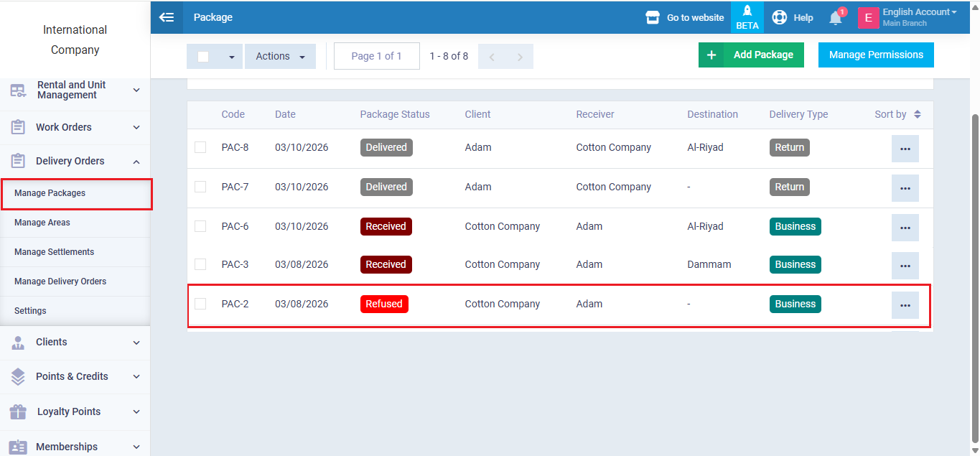Viewport: 980px width, 456px height.
Task: Select the PAC-2 refused package checkbox
Action: 200,304
